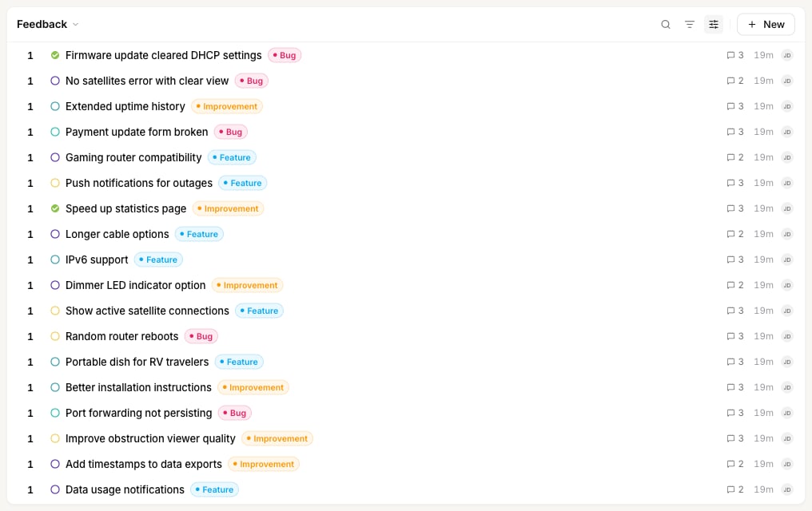Click status circle of Show active satellite connections
Image resolution: width=812 pixels, height=511 pixels.
(55, 311)
